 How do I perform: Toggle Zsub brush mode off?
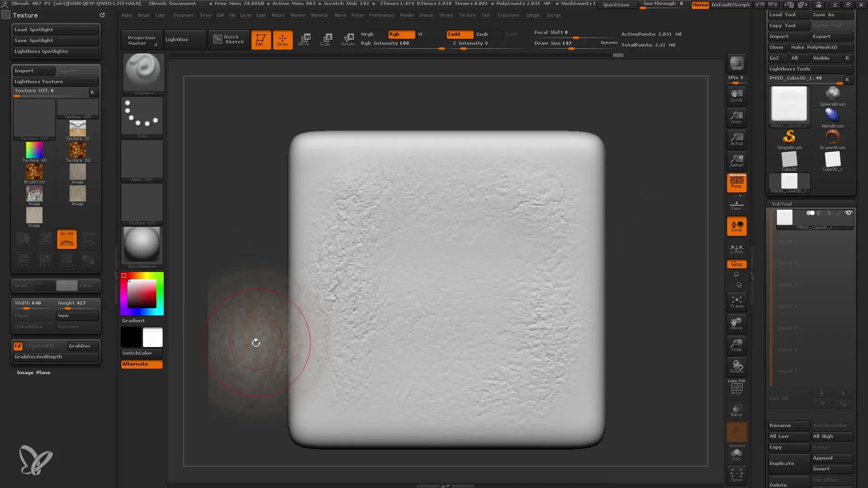coord(481,34)
